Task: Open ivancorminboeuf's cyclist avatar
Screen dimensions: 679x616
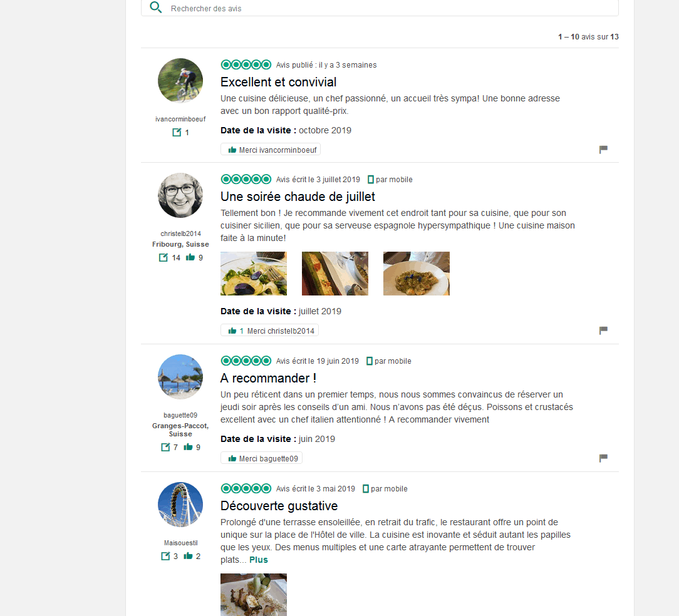Action: (x=180, y=81)
